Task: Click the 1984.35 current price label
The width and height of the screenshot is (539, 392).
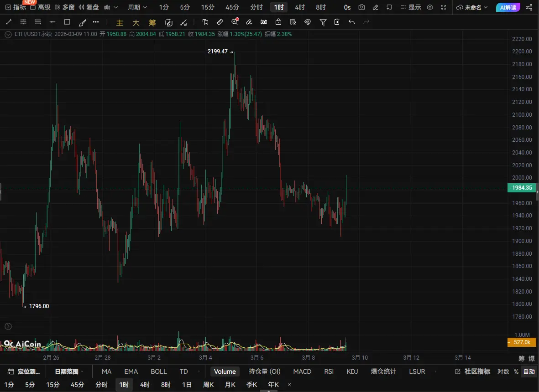Action: (x=522, y=188)
